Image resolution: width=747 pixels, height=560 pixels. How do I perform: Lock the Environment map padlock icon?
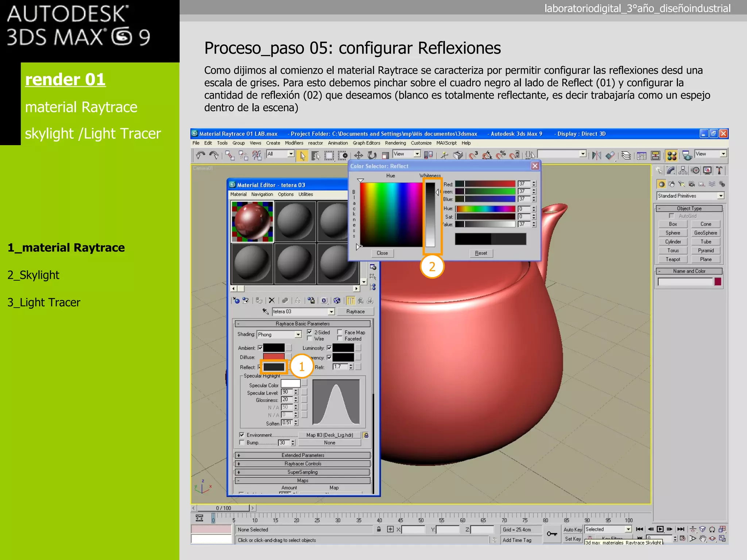click(x=366, y=435)
